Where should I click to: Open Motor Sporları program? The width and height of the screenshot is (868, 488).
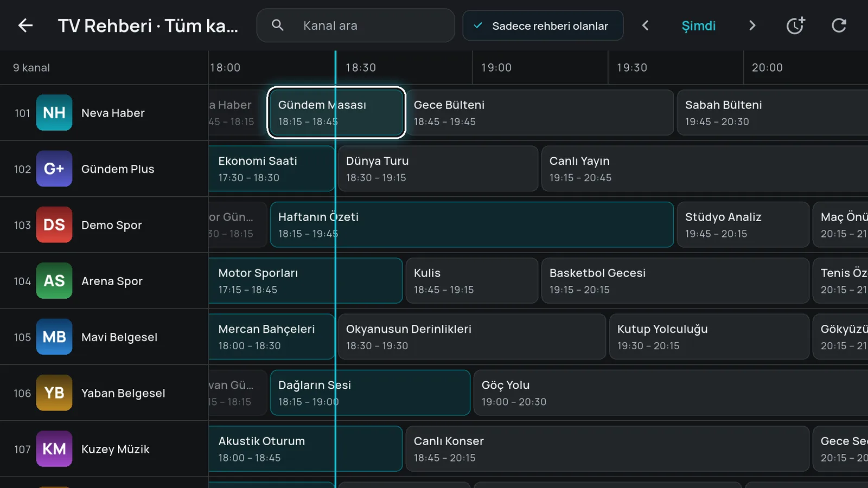point(305,281)
